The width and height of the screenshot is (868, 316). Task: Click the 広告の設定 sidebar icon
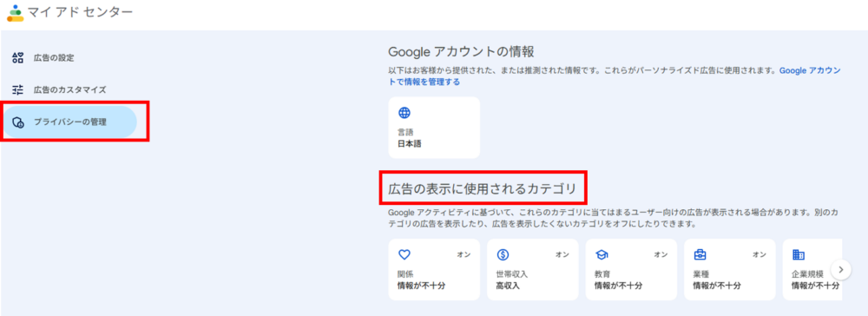pyautogui.click(x=18, y=57)
